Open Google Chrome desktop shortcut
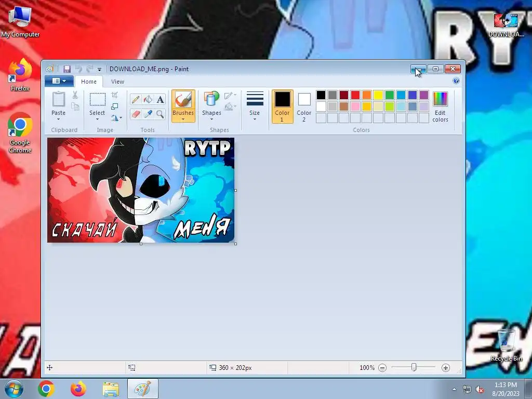Image resolution: width=532 pixels, height=399 pixels. 20,132
